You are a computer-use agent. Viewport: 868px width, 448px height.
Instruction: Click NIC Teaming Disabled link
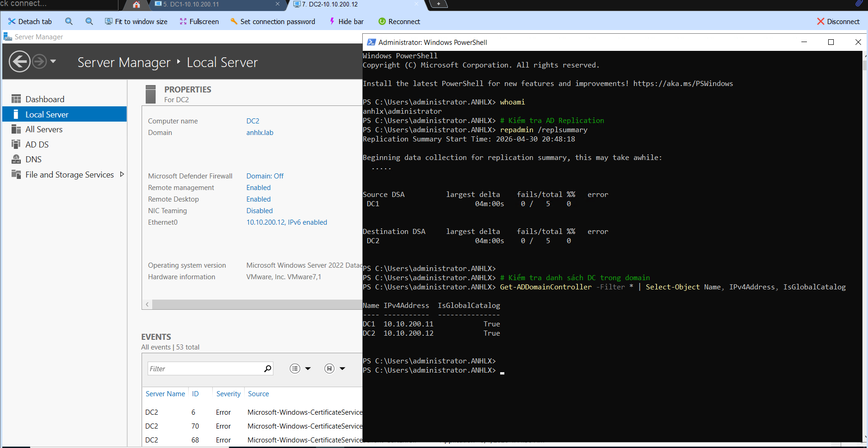pos(259,210)
